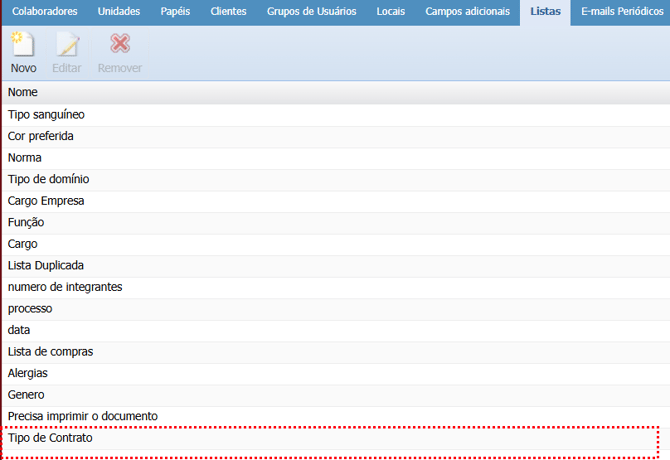Switch to the Colaboradores tab
The height and width of the screenshot is (460, 670).
(x=44, y=12)
